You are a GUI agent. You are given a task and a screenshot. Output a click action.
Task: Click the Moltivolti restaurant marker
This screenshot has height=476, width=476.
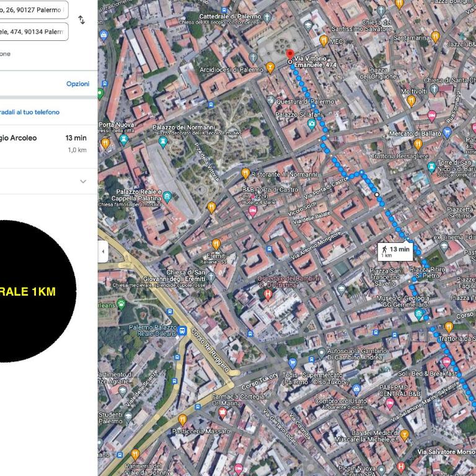(x=411, y=101)
